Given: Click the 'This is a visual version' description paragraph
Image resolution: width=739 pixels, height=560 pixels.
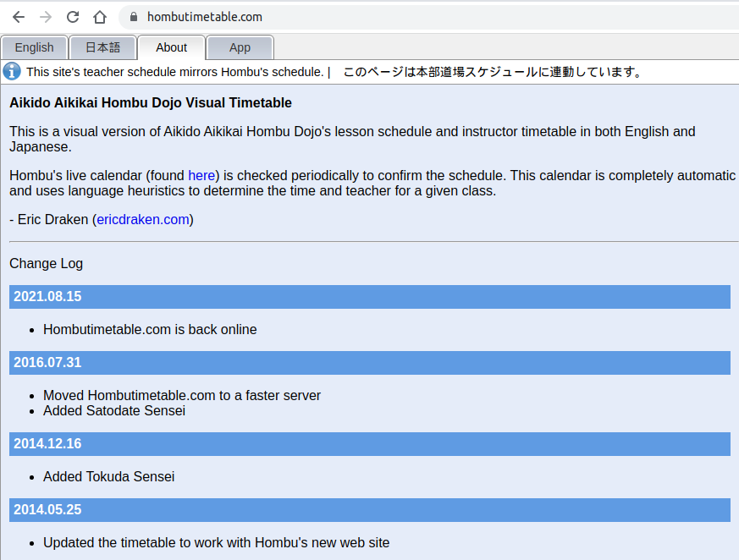Looking at the screenshot, I should (x=352, y=139).
